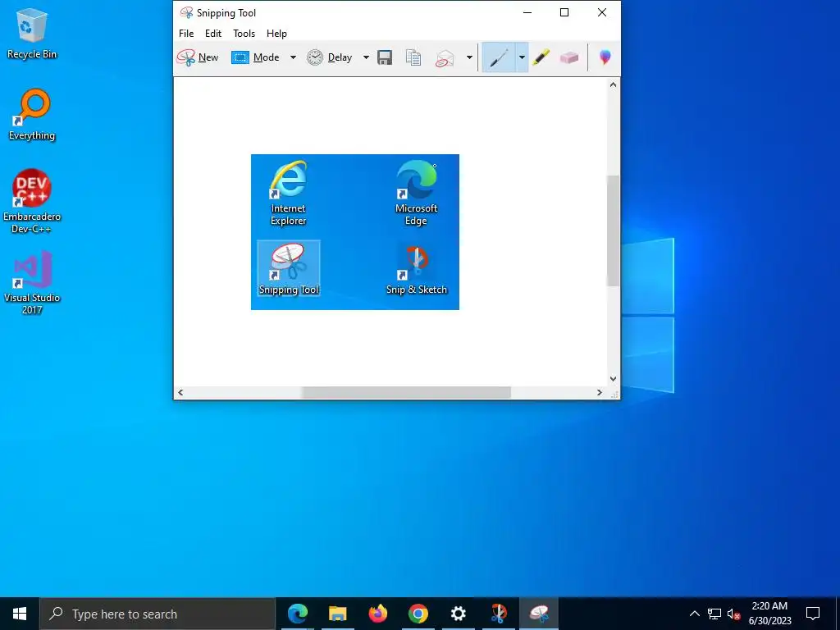The height and width of the screenshot is (630, 840).
Task: Select the Highlighter tool
Action: click(541, 57)
